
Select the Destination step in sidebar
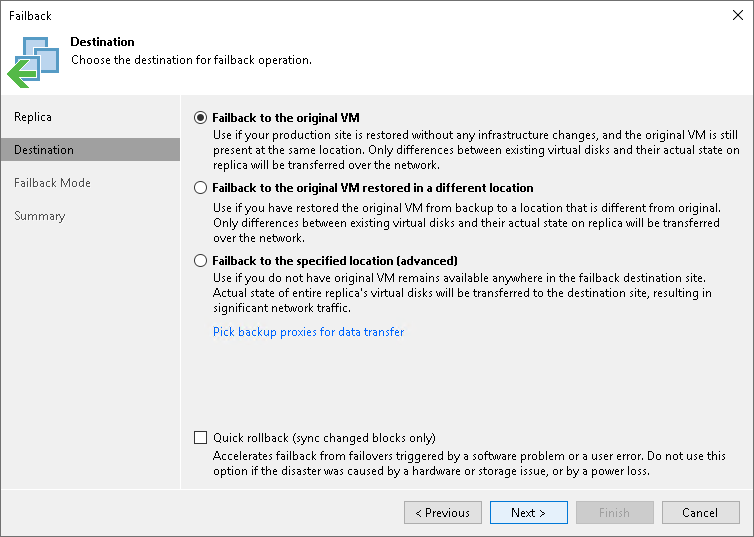44,150
